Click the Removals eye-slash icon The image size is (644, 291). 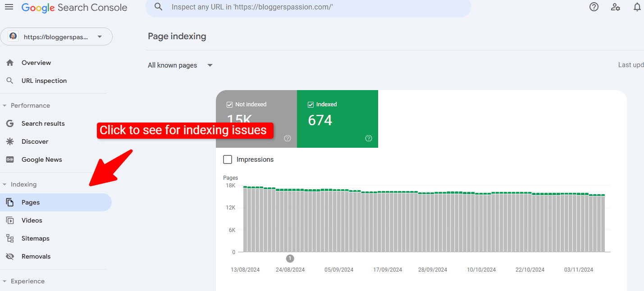click(10, 256)
